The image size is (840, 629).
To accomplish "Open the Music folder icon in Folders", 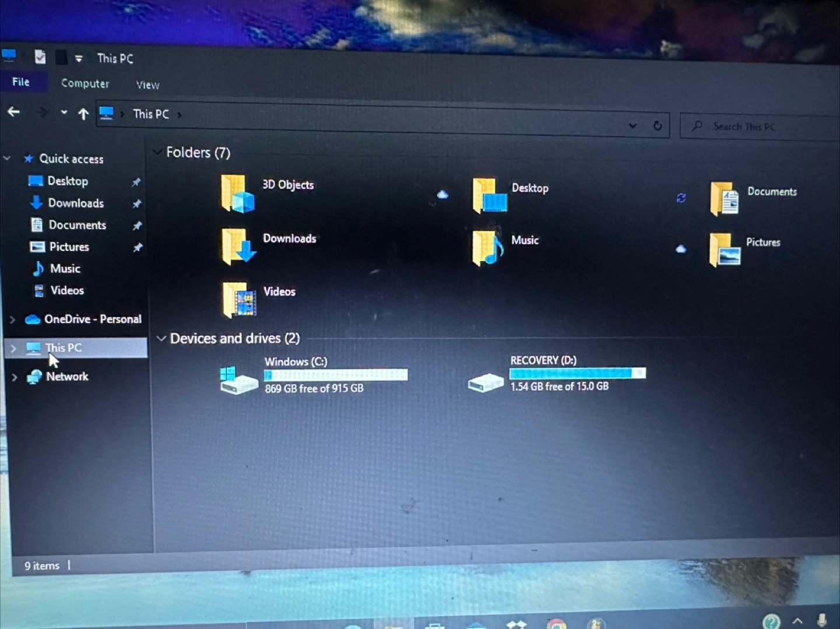I will point(488,248).
